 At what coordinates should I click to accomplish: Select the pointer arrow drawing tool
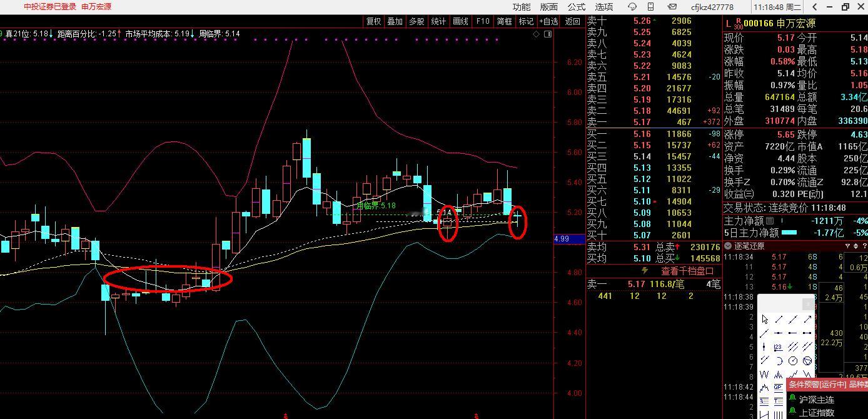coord(765,319)
